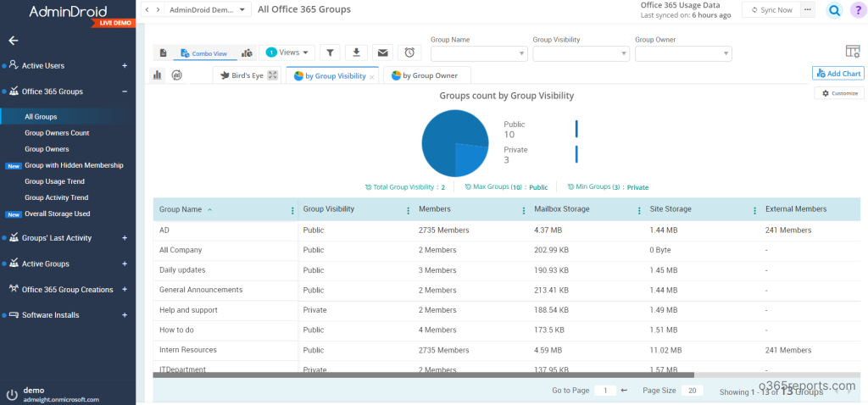Expand the Office 365 Group Creations section

[125, 290]
